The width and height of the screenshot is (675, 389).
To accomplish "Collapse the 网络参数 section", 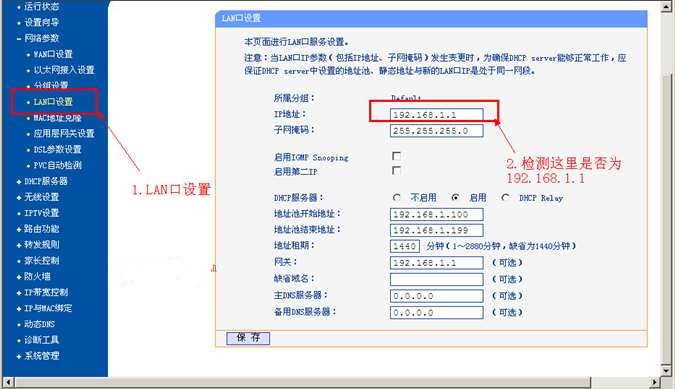I will [x=41, y=38].
